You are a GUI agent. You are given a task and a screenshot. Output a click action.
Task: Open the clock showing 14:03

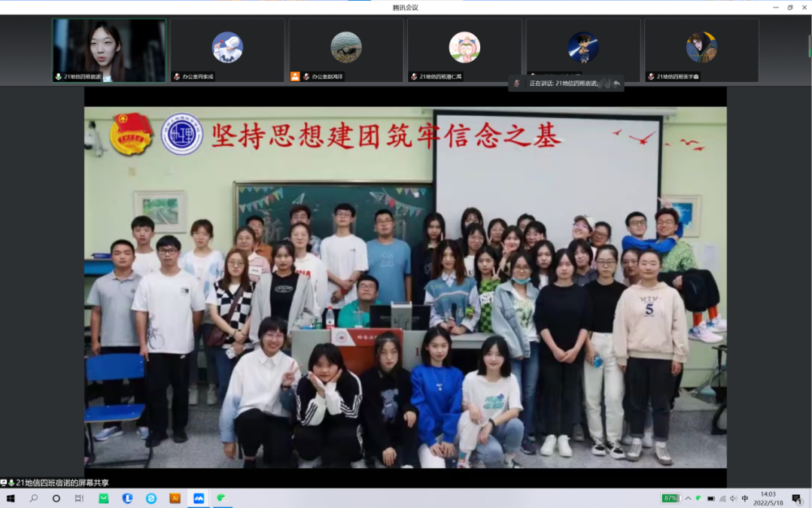(x=769, y=498)
